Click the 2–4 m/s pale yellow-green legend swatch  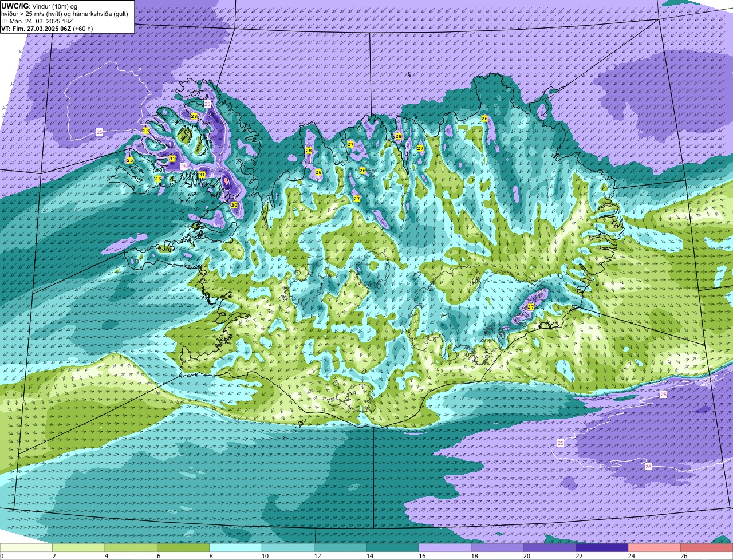(x=79, y=548)
